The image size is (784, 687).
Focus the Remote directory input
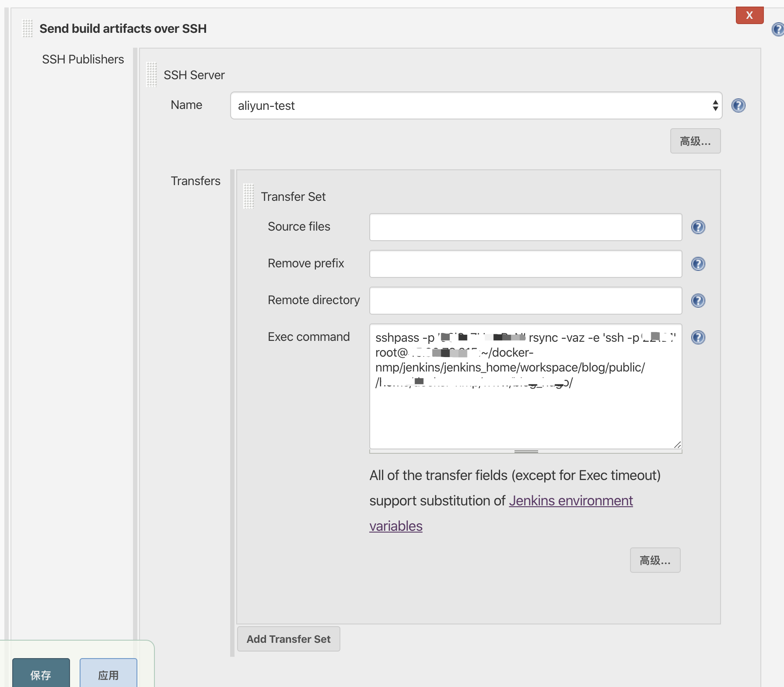click(x=525, y=301)
